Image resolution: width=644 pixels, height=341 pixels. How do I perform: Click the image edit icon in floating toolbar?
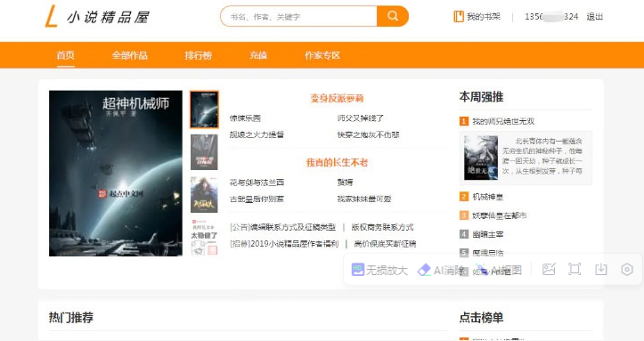pos(549,269)
